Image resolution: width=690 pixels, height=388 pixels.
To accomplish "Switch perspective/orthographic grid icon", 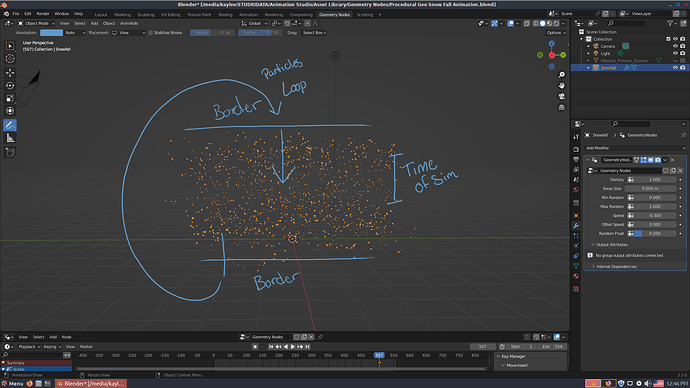I will click(x=562, y=107).
